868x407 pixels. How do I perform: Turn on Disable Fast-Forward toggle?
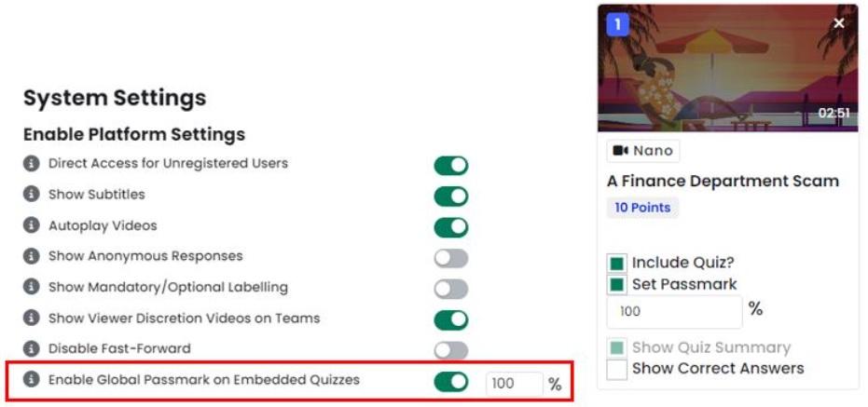pyautogui.click(x=451, y=350)
